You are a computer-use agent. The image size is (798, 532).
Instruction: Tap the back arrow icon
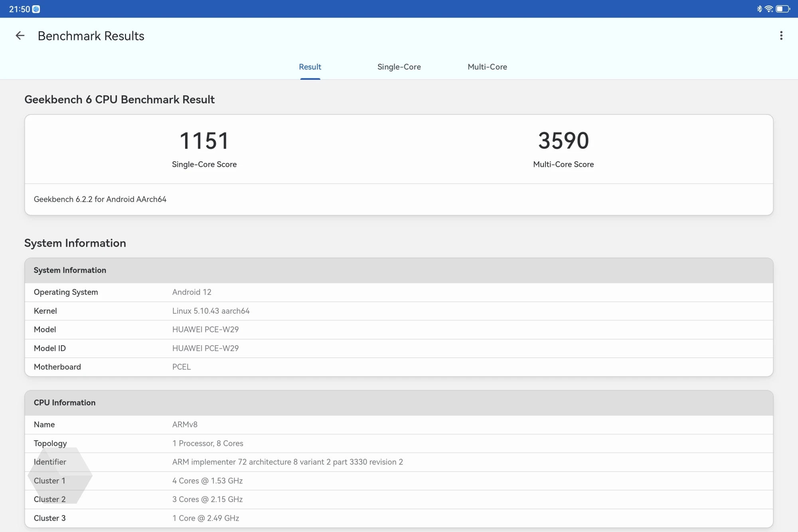point(20,36)
